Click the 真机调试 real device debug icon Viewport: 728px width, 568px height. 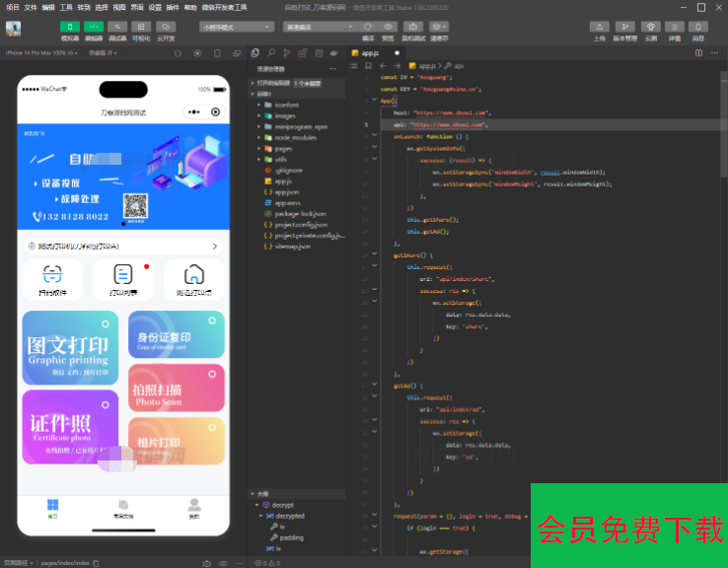pyautogui.click(x=413, y=27)
